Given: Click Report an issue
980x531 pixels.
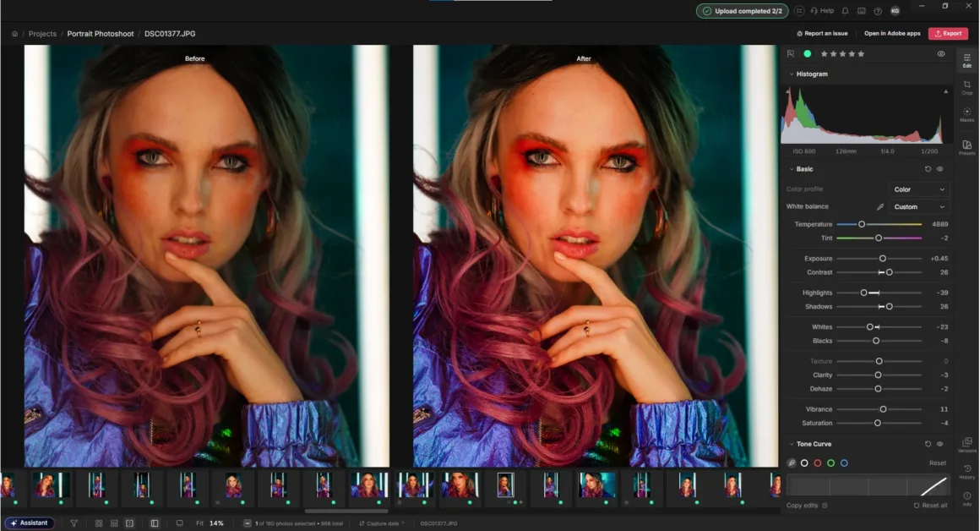Looking at the screenshot, I should pos(822,34).
